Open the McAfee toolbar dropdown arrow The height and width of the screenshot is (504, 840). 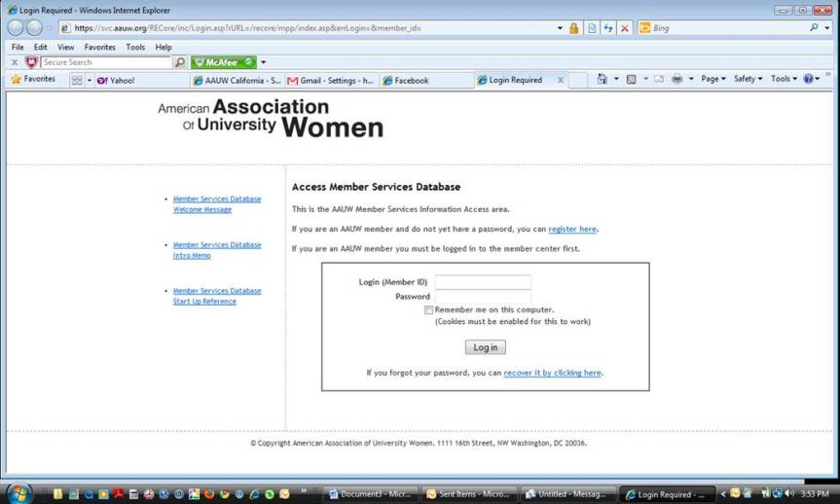(263, 62)
